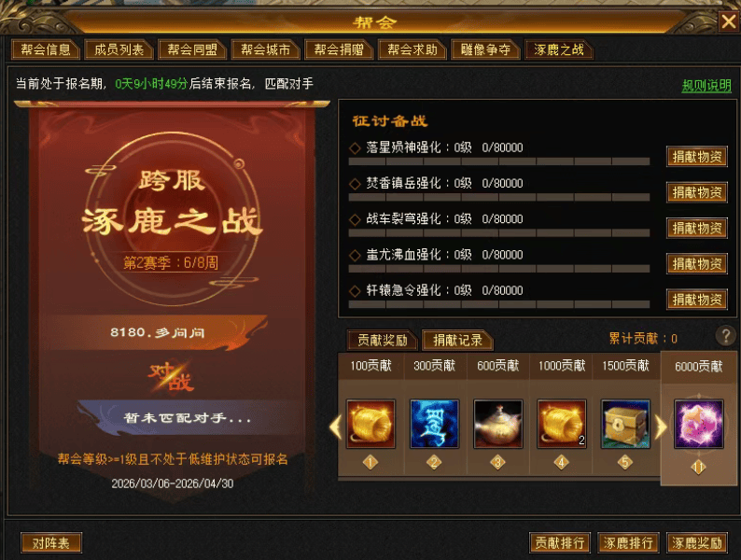Open the 帮会捐赠 tab

click(x=339, y=49)
